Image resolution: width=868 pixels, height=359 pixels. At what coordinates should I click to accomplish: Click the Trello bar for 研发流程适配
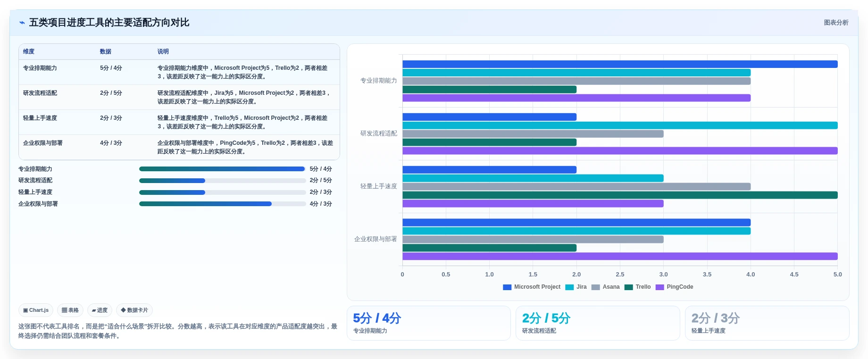pos(489,142)
